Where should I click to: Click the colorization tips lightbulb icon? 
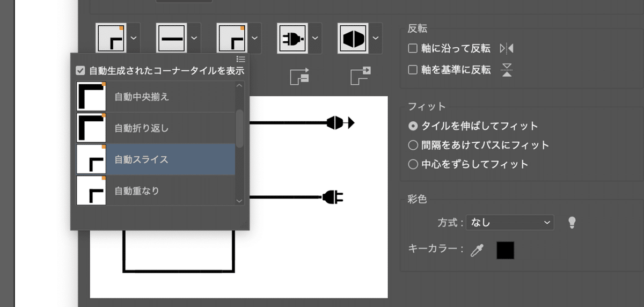572,222
